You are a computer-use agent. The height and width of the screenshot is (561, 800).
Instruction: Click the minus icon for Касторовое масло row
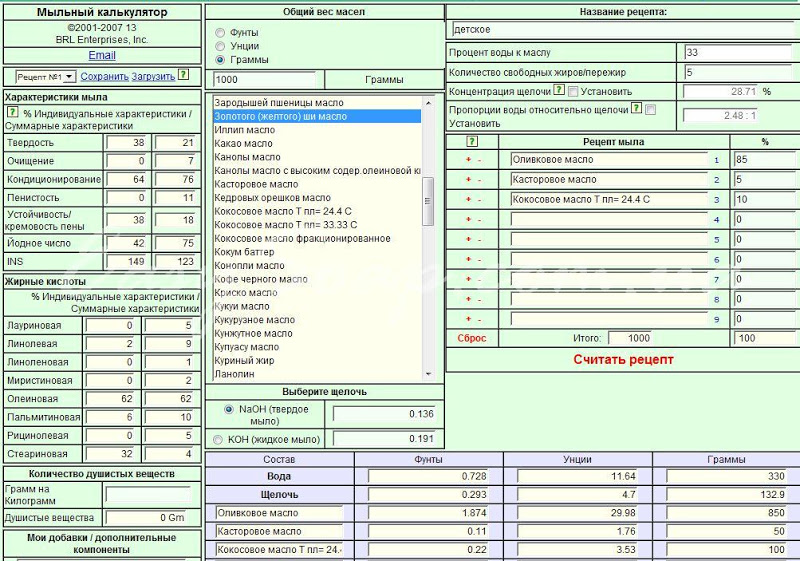point(479,180)
